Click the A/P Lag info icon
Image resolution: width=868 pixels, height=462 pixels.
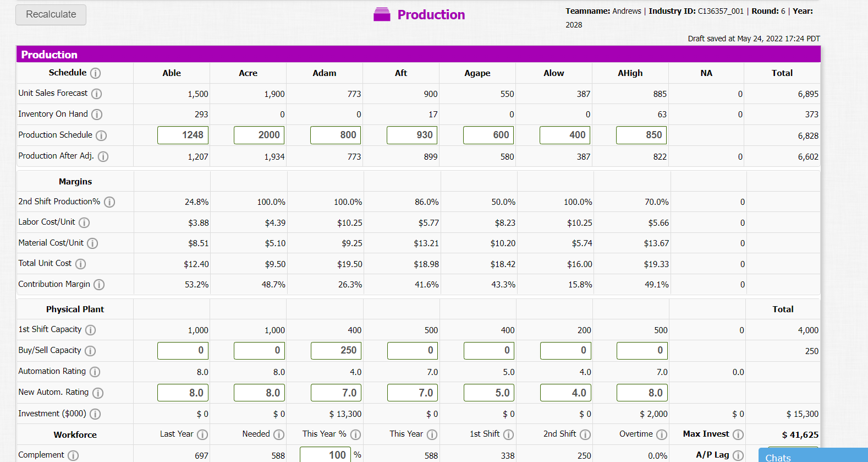pyautogui.click(x=738, y=455)
